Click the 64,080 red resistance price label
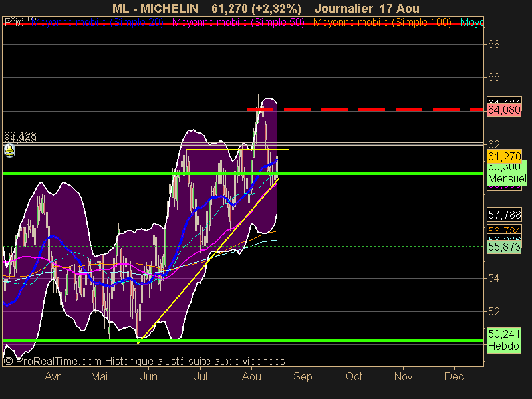 click(504, 110)
